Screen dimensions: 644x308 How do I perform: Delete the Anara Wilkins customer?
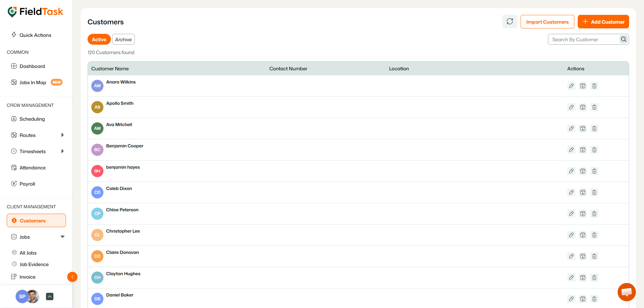[594, 86]
